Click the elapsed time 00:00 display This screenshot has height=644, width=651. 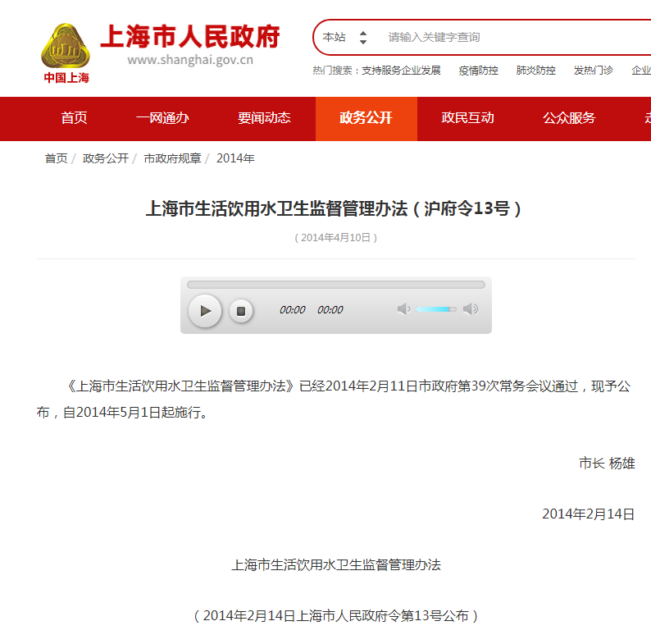(292, 310)
